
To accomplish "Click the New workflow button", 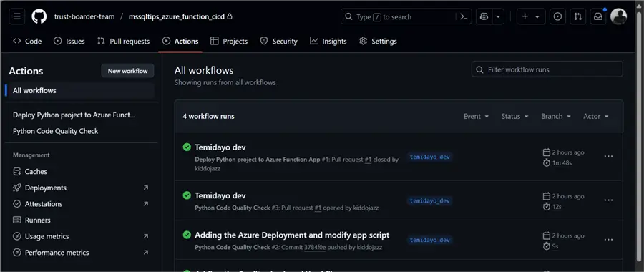I will (x=128, y=71).
